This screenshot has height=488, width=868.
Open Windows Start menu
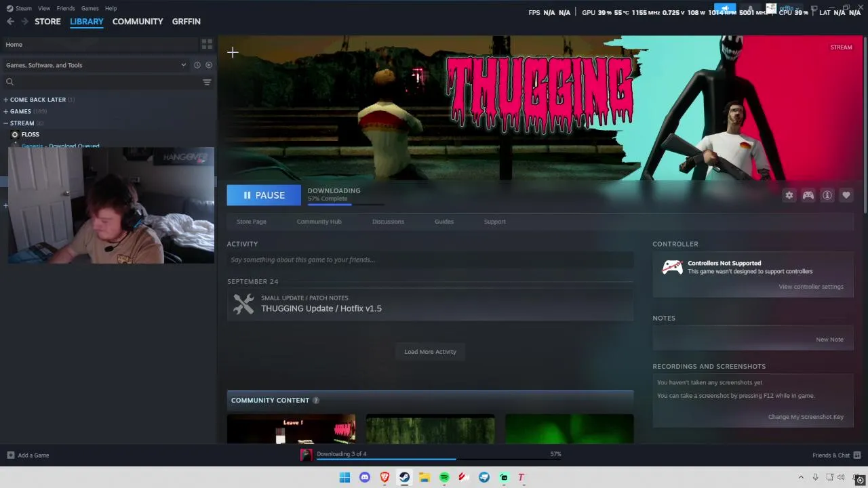(x=344, y=477)
